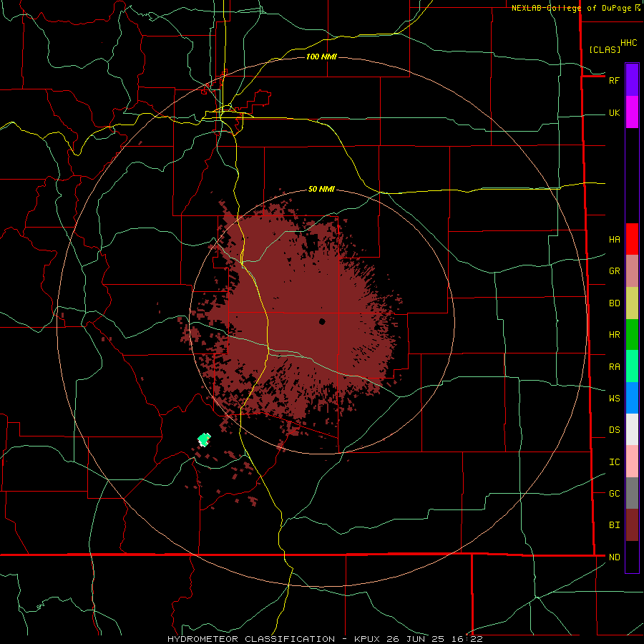Click the [CLAS] units label

point(605,49)
